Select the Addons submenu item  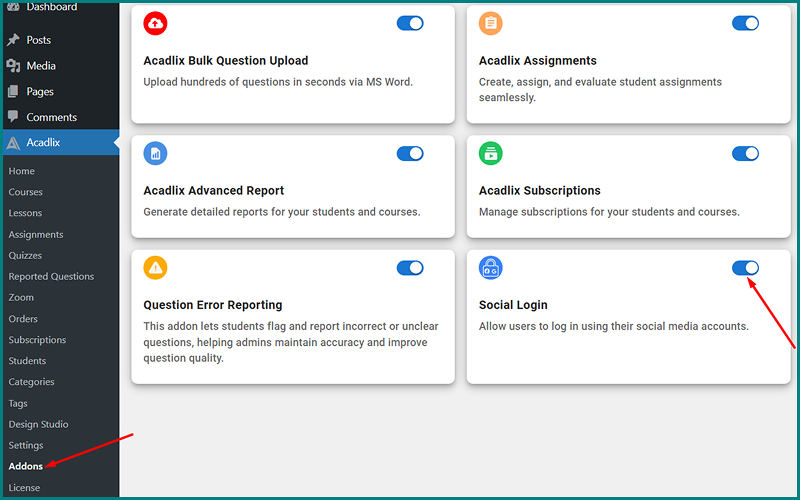point(26,466)
